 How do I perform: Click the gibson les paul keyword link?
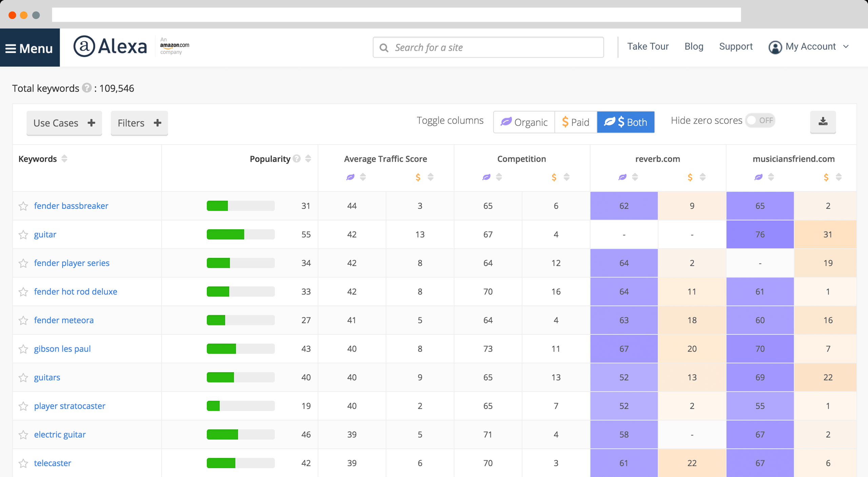(x=62, y=348)
